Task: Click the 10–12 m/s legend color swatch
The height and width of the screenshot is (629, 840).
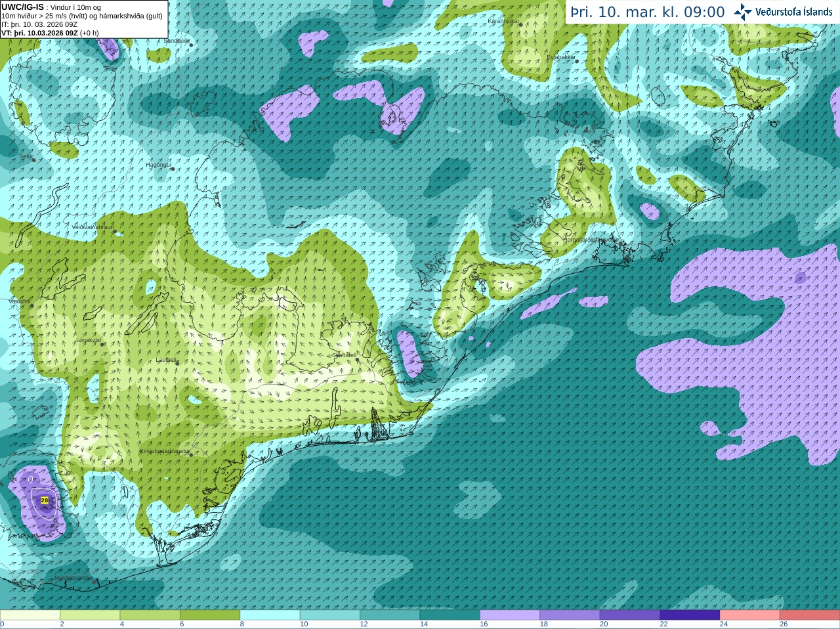Action: tap(330, 615)
